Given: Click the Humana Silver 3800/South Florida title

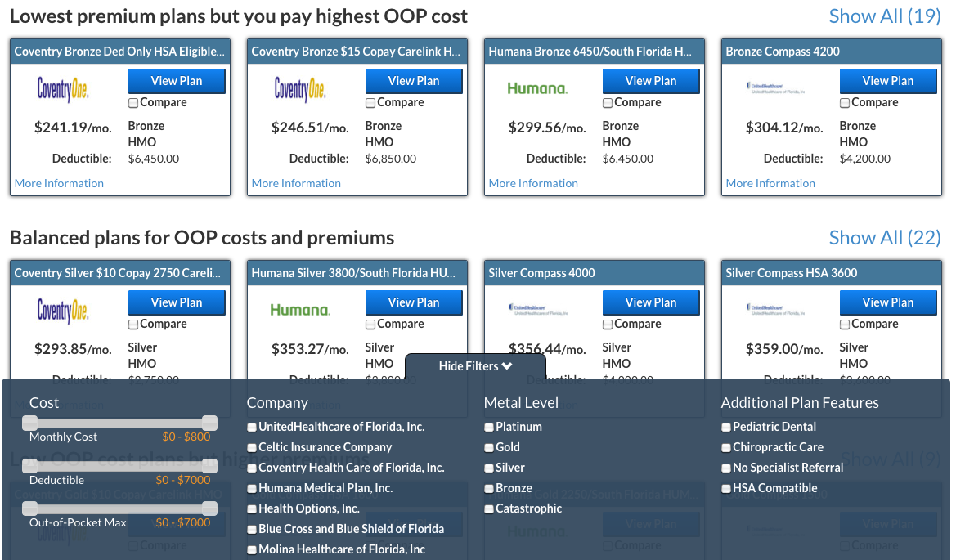Looking at the screenshot, I should click(x=353, y=273).
